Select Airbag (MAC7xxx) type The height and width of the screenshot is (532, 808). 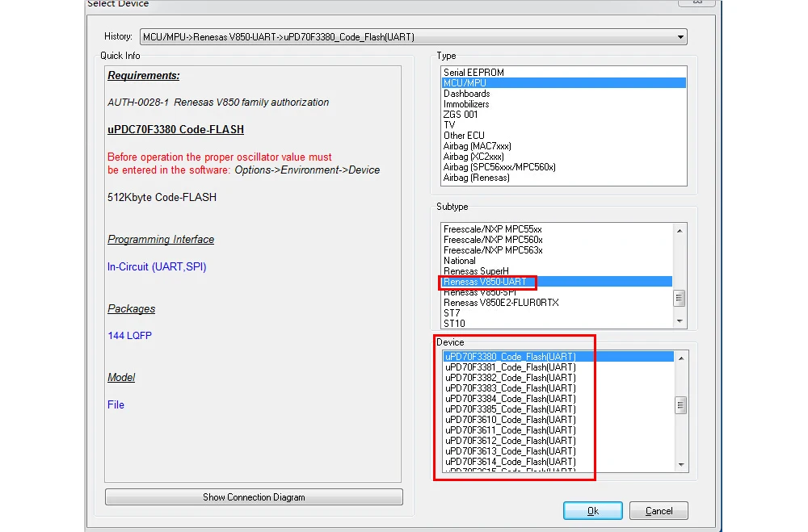563,146
